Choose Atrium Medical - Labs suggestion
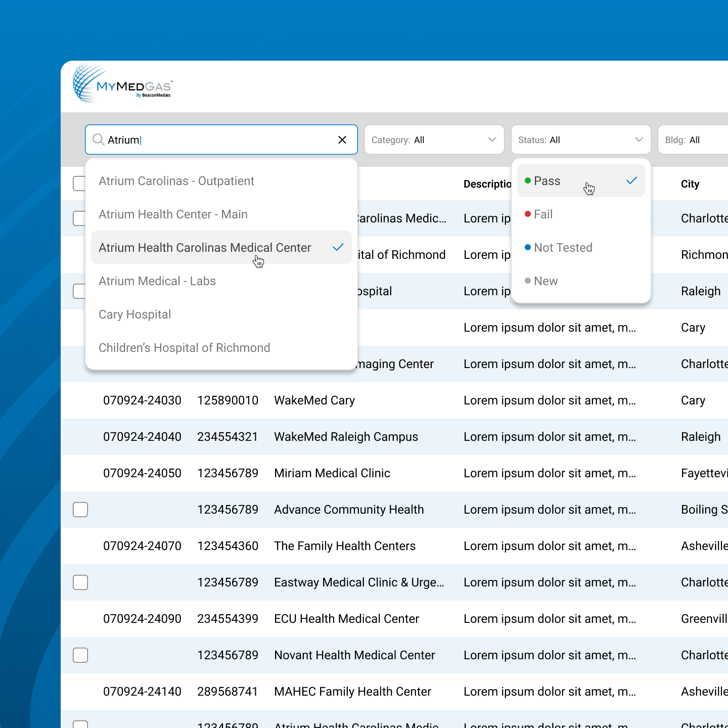Image resolution: width=728 pixels, height=728 pixels. 221,281
